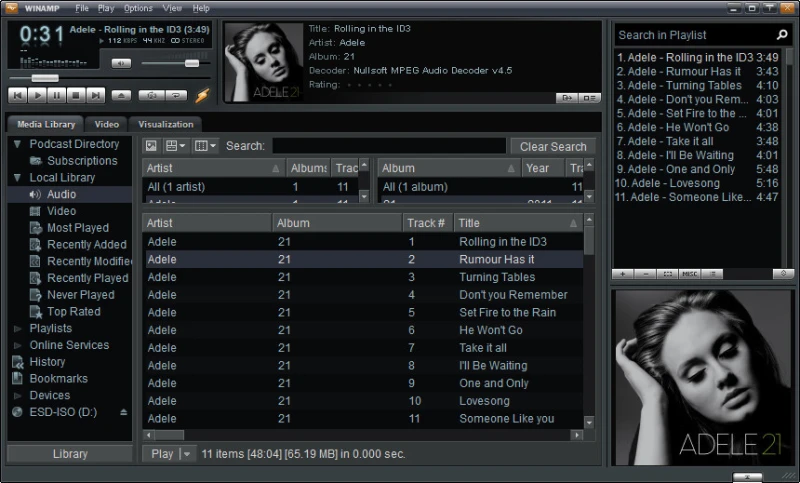
Task: Click the playlist add (+) button
Action: coord(622,274)
